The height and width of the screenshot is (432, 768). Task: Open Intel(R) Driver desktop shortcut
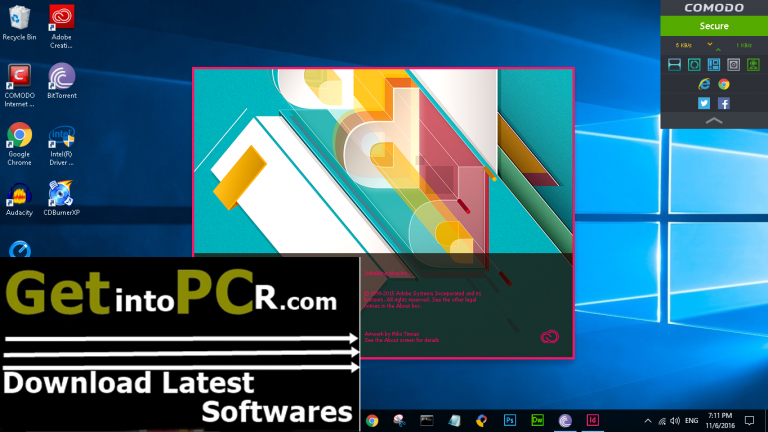pos(61,146)
